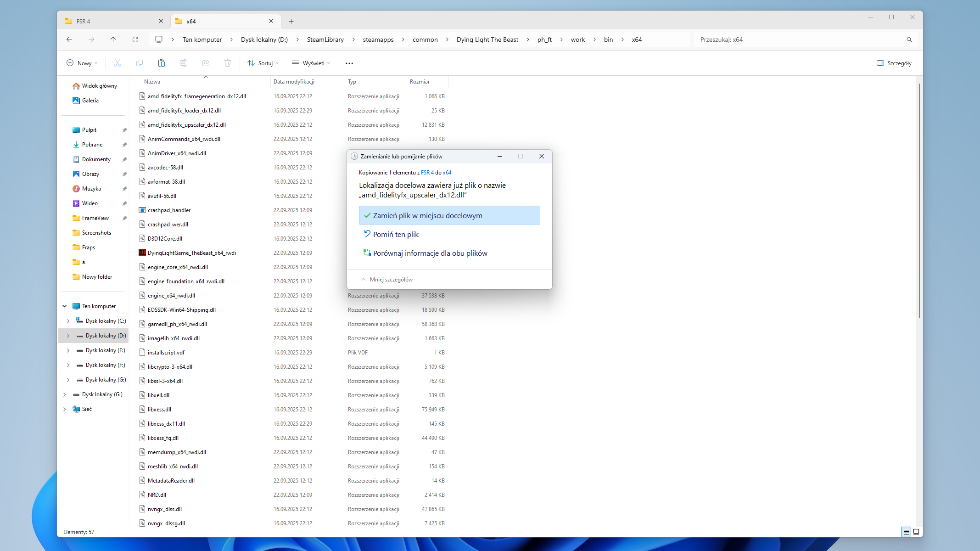Click the Paste clipboard icon
Screen dimensions: 980x551
point(162,63)
